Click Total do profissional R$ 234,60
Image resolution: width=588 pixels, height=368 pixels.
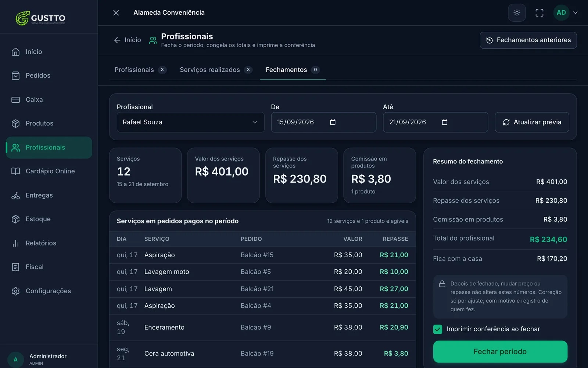tap(500, 239)
